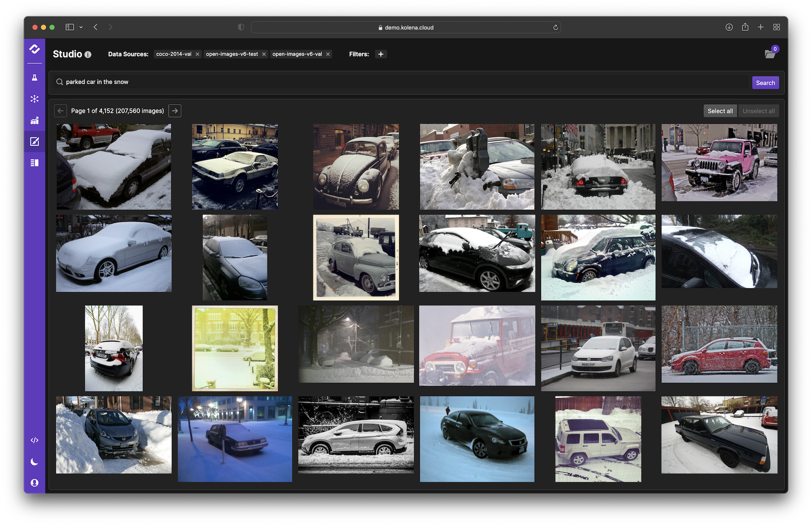The width and height of the screenshot is (812, 525).
Task: Select the white Jeep Liberty thumbnail
Action: (598, 439)
